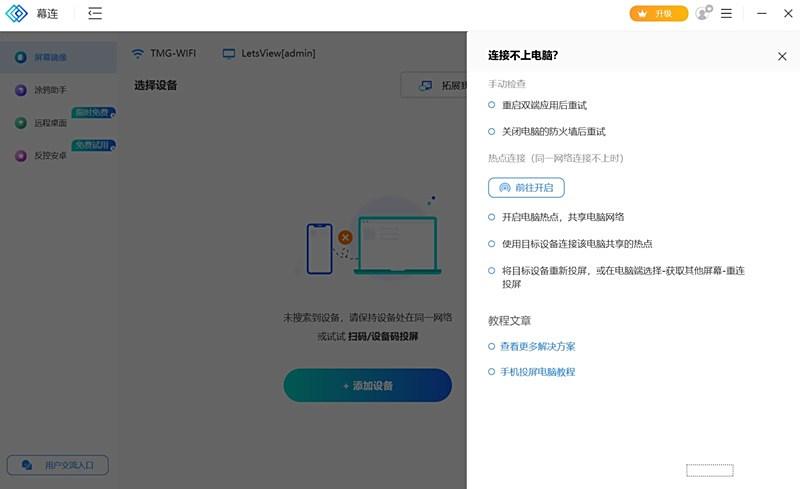
Task: Close the 连接不上电脑 help panel
Action: tap(782, 57)
